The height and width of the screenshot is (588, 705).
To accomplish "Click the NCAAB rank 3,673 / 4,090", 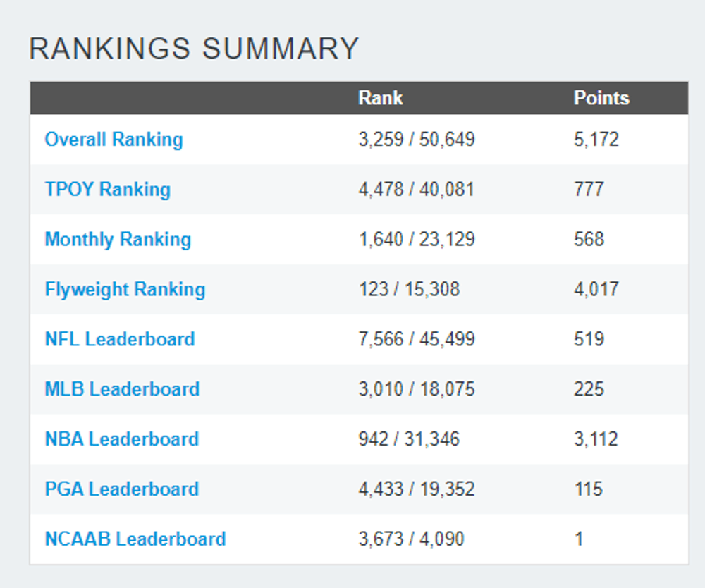I will (x=411, y=539).
